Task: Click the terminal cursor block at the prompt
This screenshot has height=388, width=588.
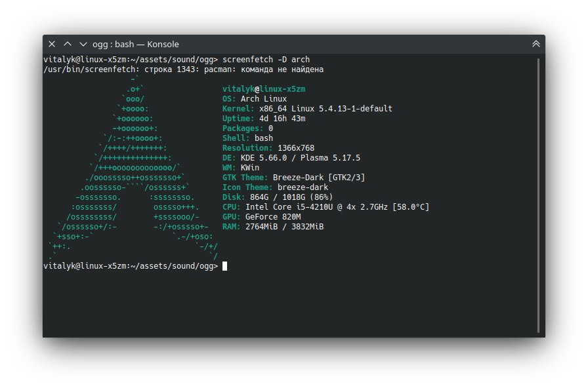Action: tap(224, 266)
